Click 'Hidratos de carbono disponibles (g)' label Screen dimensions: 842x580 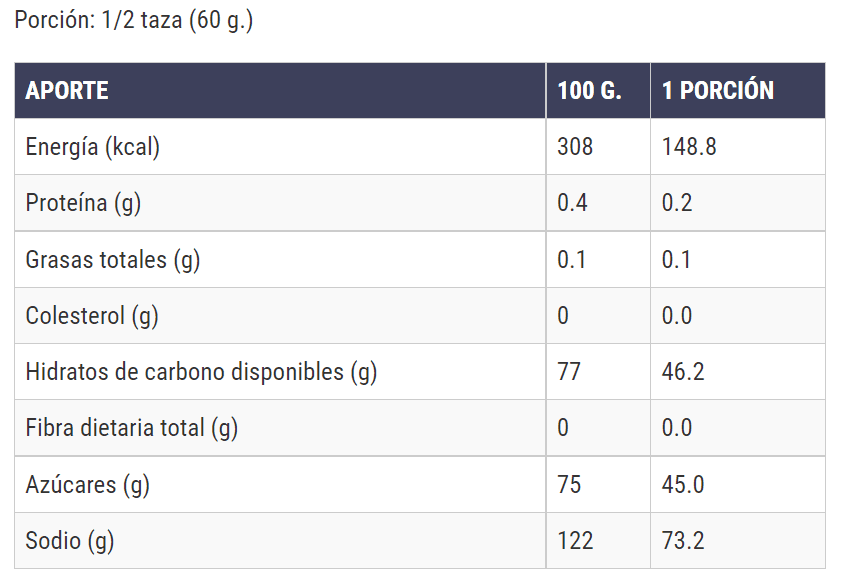(201, 372)
